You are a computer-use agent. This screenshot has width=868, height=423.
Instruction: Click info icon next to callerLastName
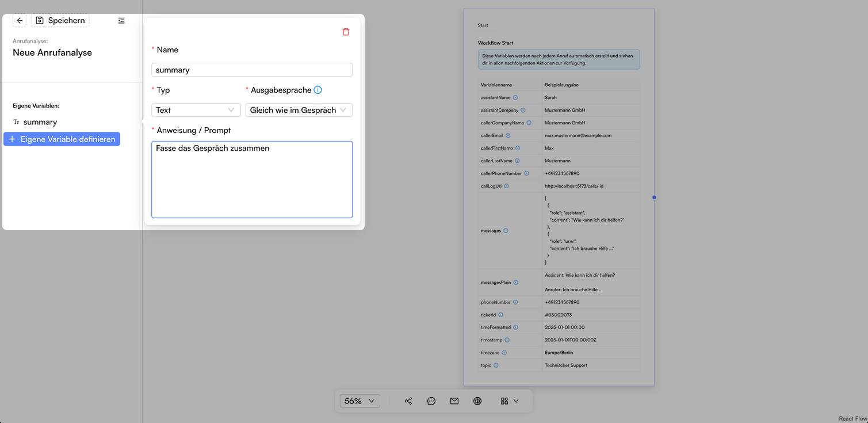pyautogui.click(x=517, y=161)
